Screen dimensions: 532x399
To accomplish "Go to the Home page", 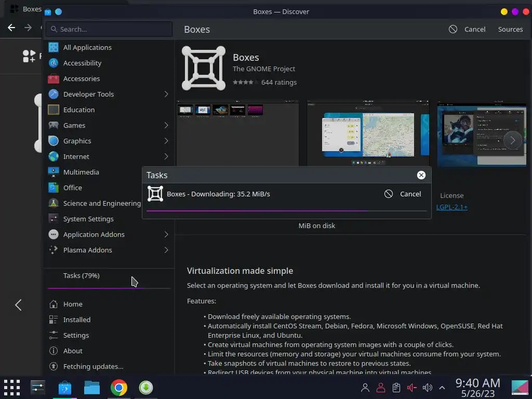I will pyautogui.click(x=109, y=304).
